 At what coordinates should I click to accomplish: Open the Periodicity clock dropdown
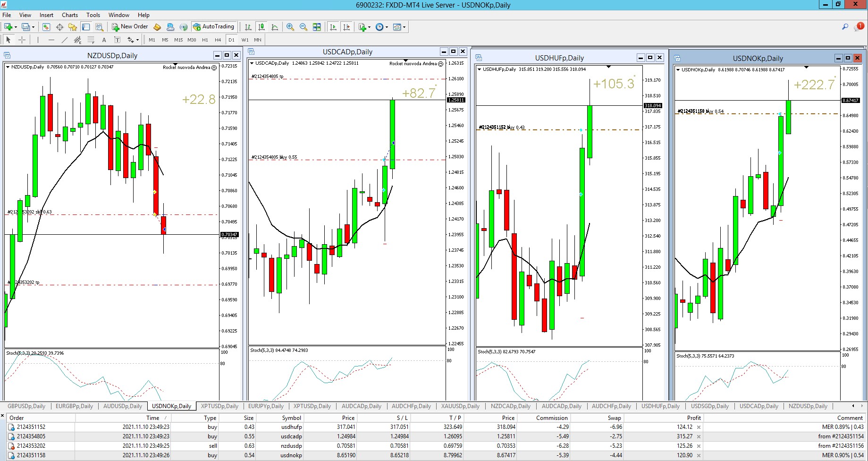coord(381,27)
